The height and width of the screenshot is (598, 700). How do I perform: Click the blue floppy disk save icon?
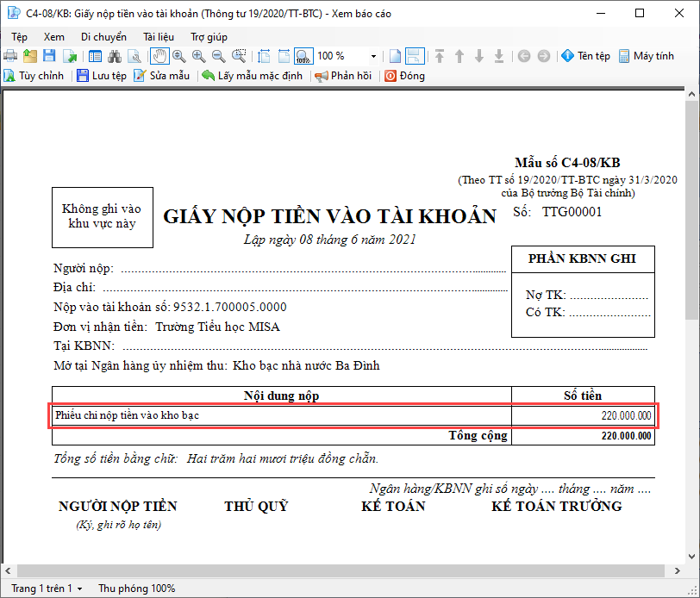click(49, 56)
